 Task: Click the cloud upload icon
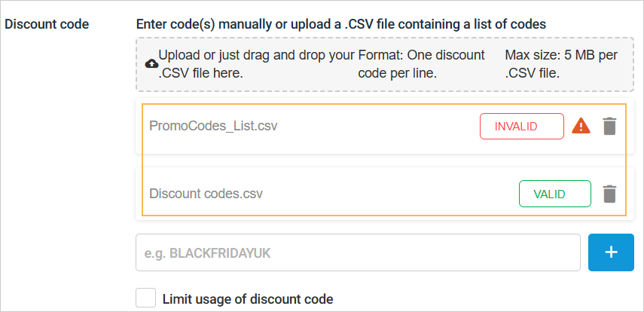[x=151, y=64]
